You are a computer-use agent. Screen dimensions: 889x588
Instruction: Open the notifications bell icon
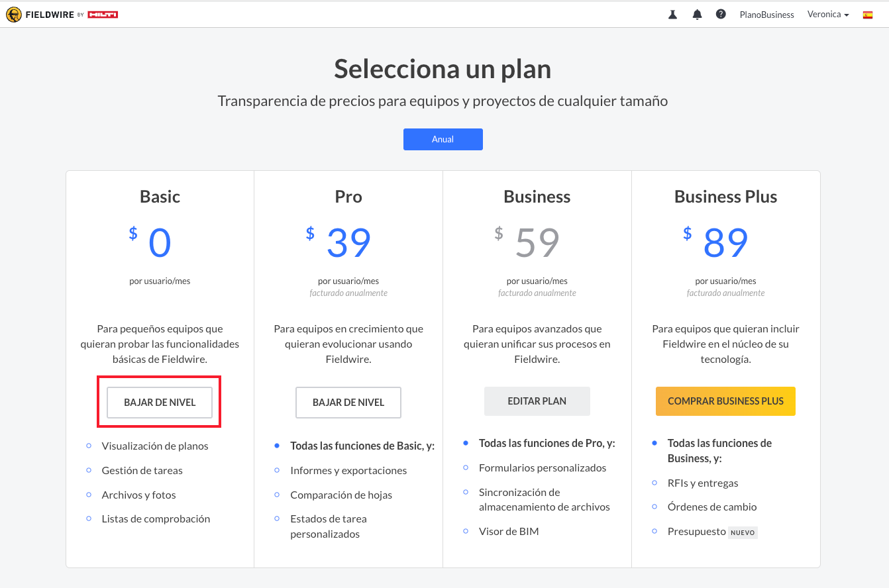click(x=697, y=15)
